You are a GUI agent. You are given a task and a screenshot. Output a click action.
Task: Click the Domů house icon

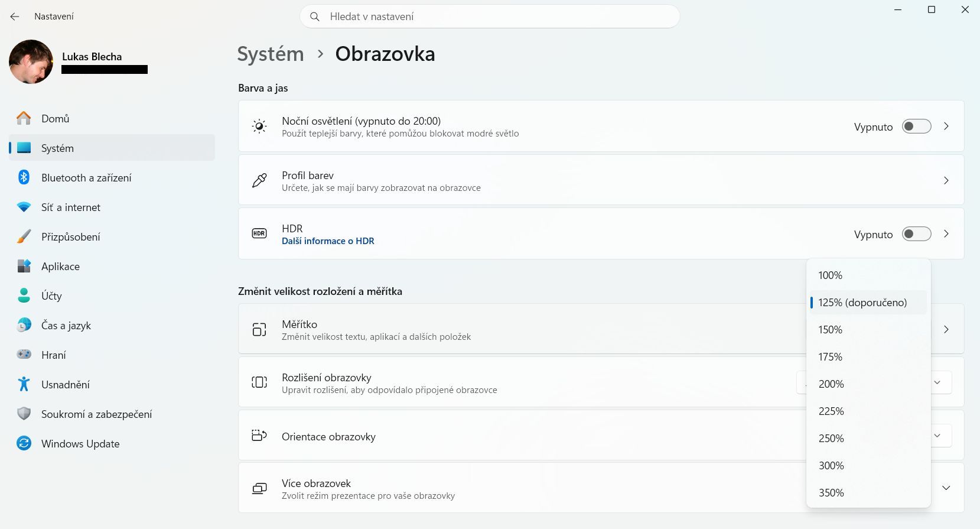coord(24,118)
